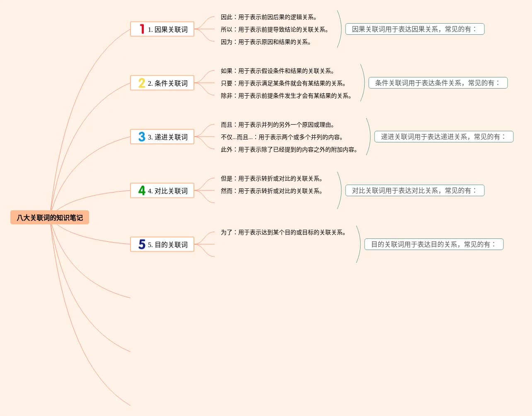532x416 pixels.
Task: Click the green number 4 marker icon
Action: click(142, 191)
